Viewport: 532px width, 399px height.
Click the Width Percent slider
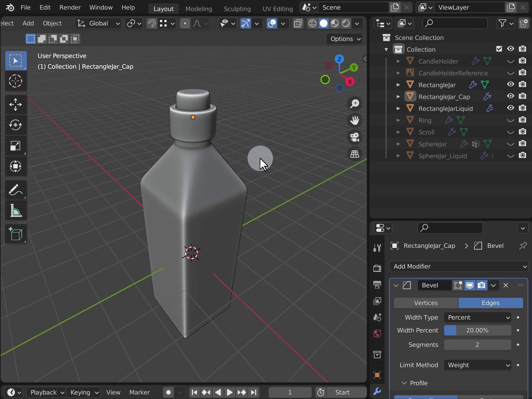477,330
